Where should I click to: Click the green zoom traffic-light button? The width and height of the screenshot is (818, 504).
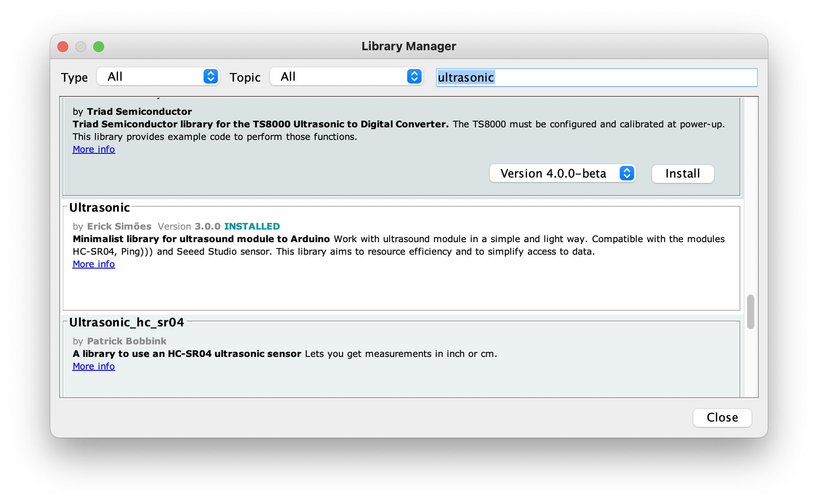(x=99, y=46)
